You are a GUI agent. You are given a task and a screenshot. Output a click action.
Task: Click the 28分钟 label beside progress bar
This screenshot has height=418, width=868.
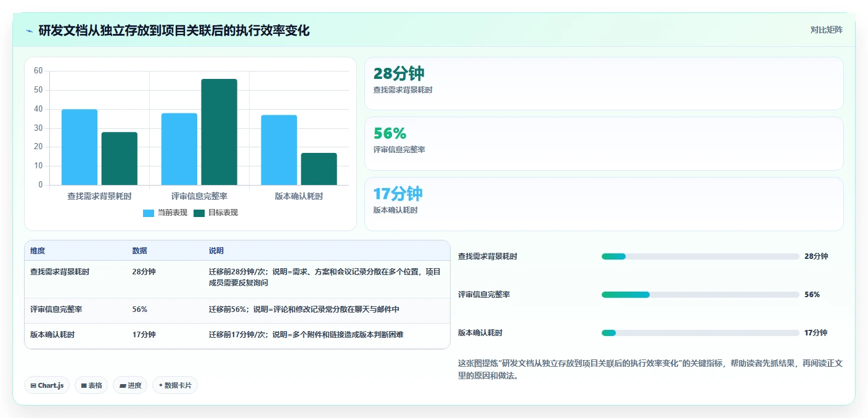coord(816,256)
